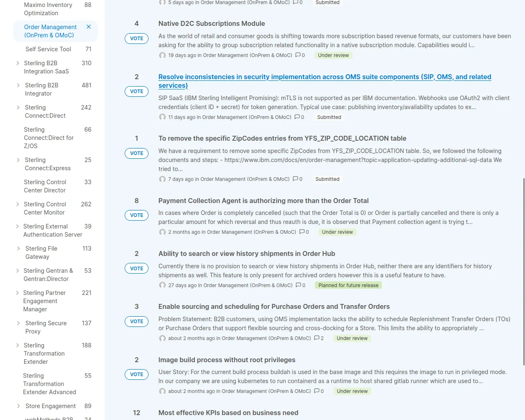Image resolution: width=525 pixels, height=420 pixels.
Task: Expand Sterling Partner Engagement Manager category
Action: pos(18,293)
